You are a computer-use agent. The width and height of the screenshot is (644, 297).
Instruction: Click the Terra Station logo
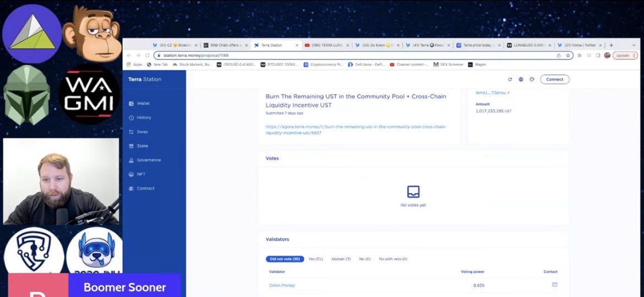click(145, 80)
